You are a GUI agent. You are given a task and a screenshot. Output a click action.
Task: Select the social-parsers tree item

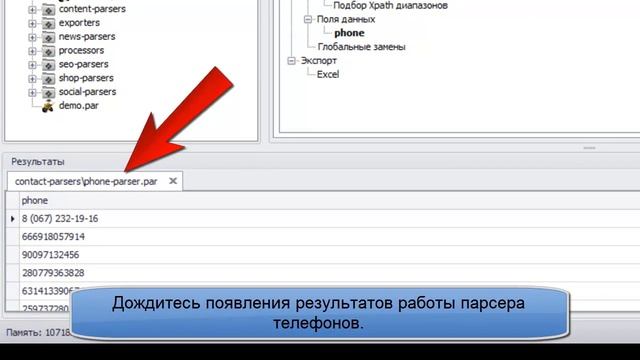pyautogui.click(x=87, y=92)
